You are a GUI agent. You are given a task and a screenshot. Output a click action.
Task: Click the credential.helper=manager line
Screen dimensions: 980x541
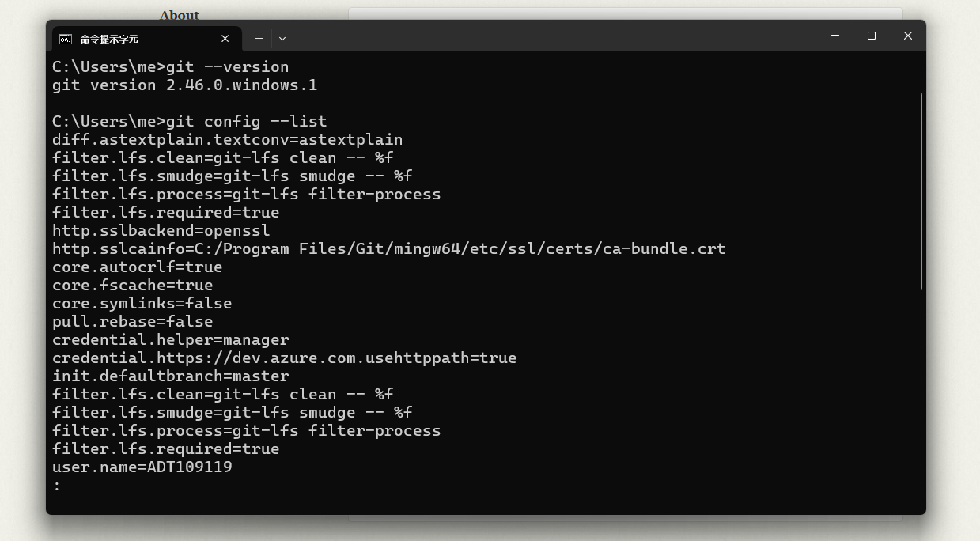click(171, 339)
